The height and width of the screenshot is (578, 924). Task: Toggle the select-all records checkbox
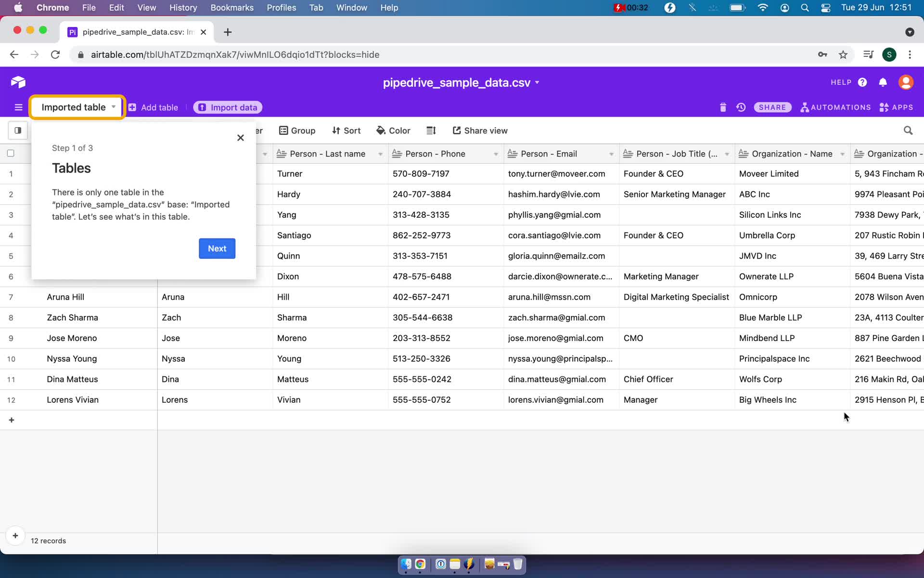[11, 154]
